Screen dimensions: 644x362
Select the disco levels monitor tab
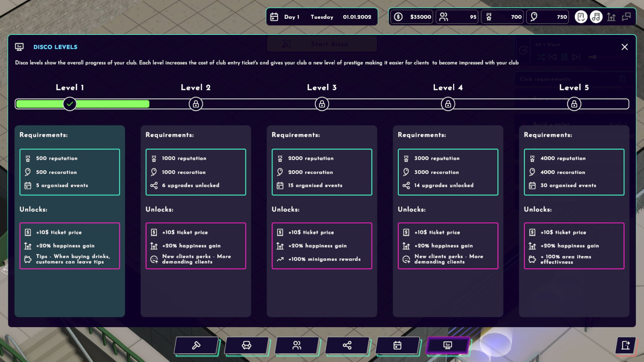[447, 345]
